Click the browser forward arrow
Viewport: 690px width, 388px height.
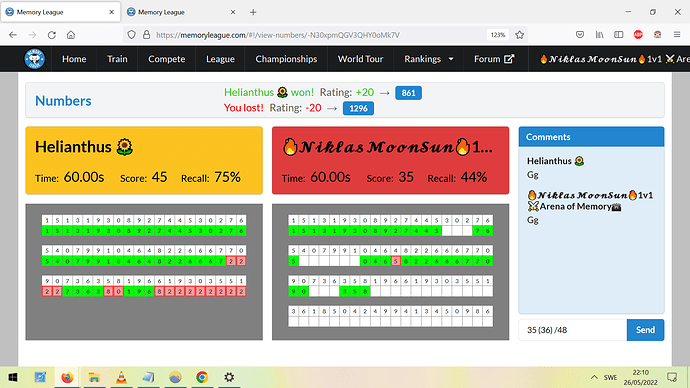[x=32, y=35]
